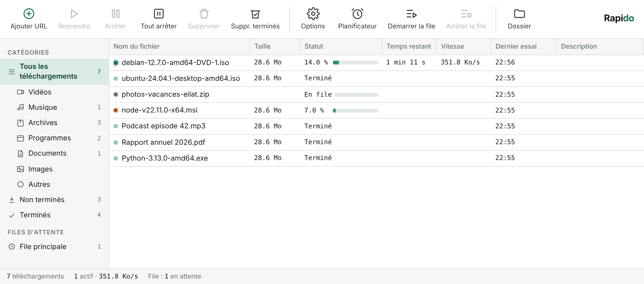Image resolution: width=644 pixels, height=284 pixels.
Task: Click the debian 14.0 % progress bar
Action: coord(355,63)
